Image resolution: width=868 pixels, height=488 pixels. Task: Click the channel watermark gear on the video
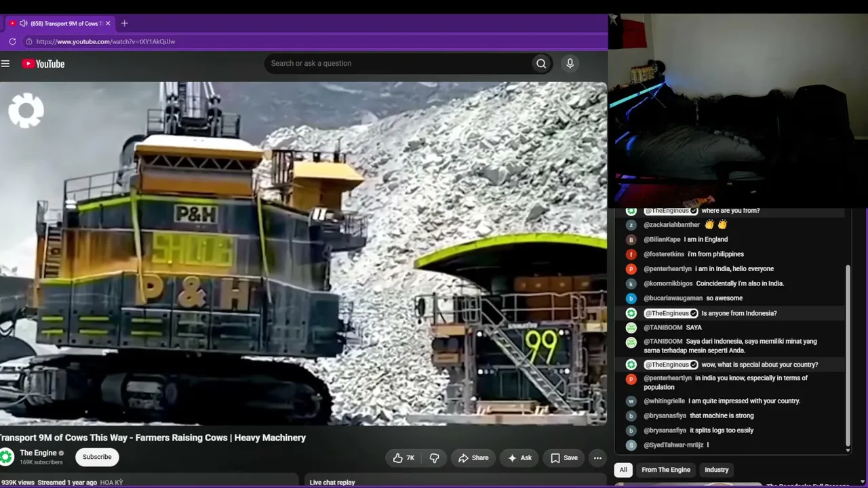point(26,110)
